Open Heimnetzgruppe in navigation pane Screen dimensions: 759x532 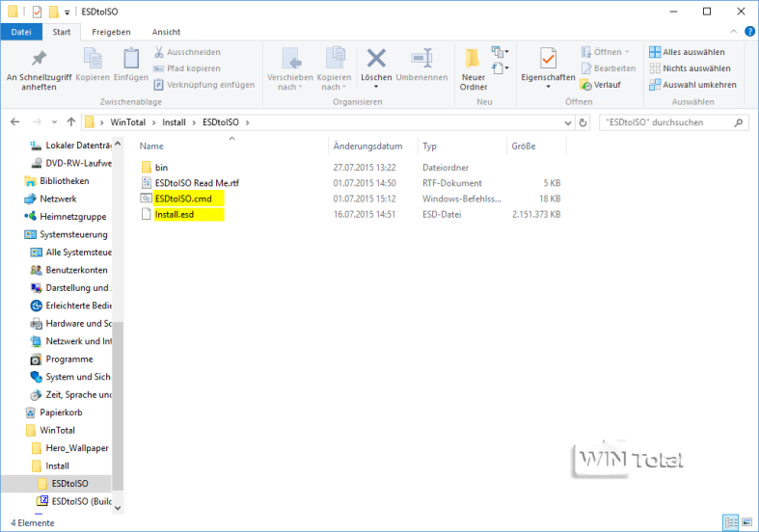pyautogui.click(x=73, y=217)
